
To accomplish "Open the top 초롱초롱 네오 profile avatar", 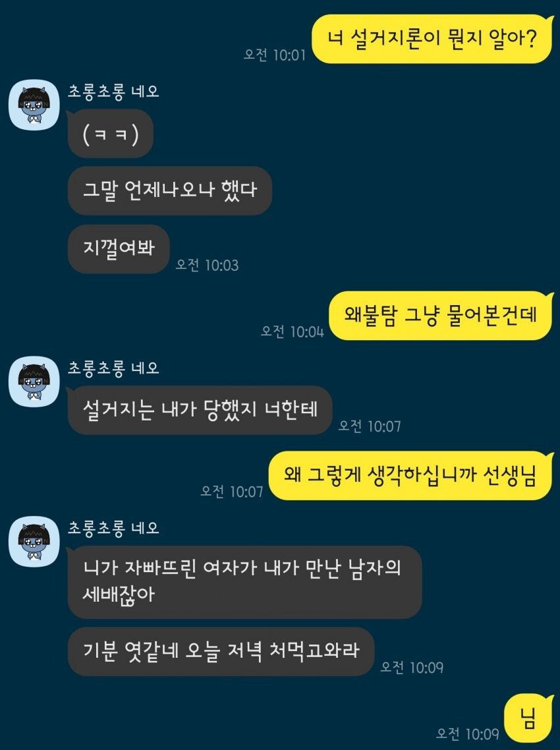I will [x=34, y=105].
